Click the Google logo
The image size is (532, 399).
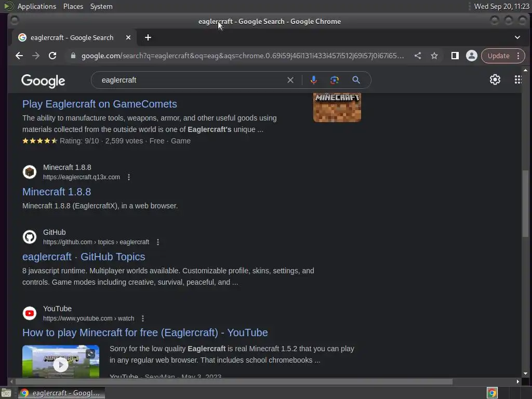tap(43, 81)
